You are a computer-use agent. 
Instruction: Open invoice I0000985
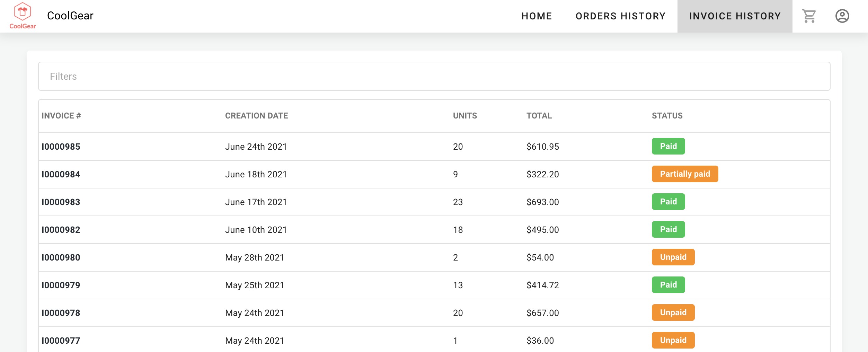61,147
